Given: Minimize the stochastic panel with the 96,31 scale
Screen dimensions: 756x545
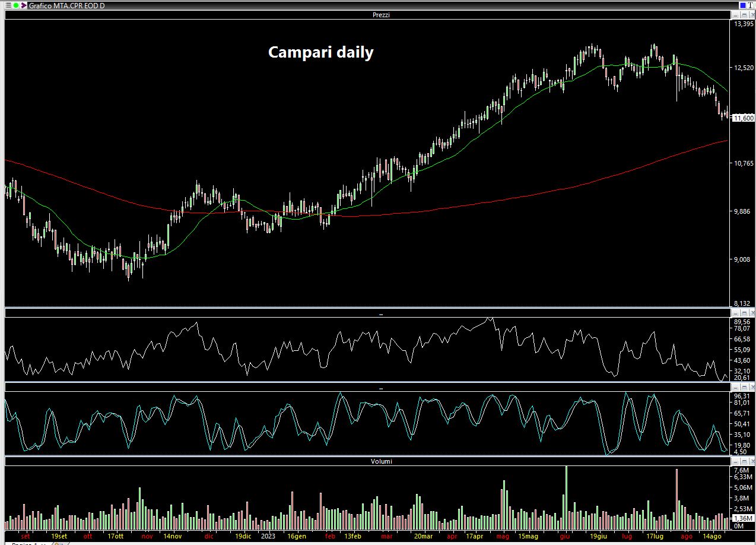Looking at the screenshot, I should pyautogui.click(x=735, y=388).
